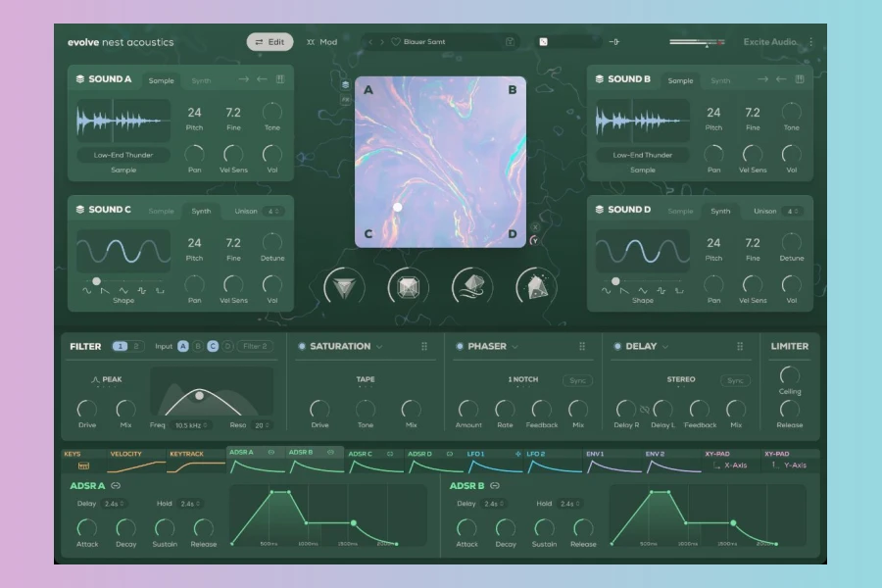Select Sound B Synth tab
The width and height of the screenshot is (882, 588).
click(720, 80)
